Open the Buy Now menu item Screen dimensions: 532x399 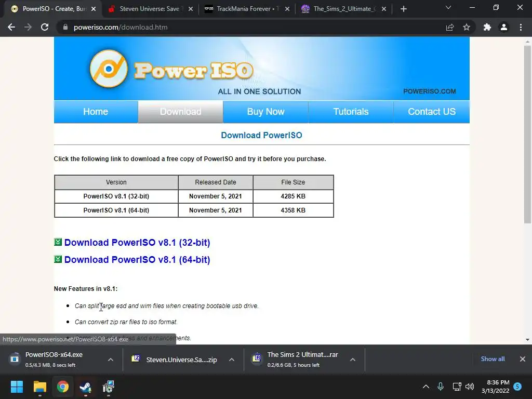point(265,112)
